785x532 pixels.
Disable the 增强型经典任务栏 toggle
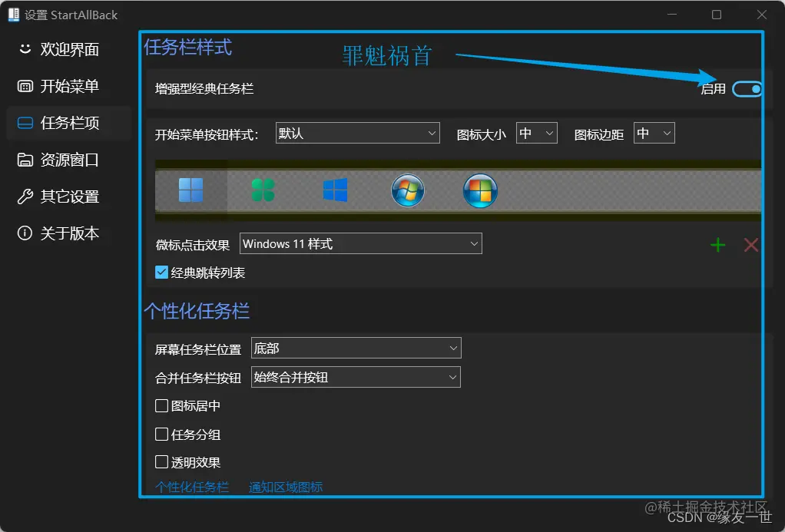point(747,89)
